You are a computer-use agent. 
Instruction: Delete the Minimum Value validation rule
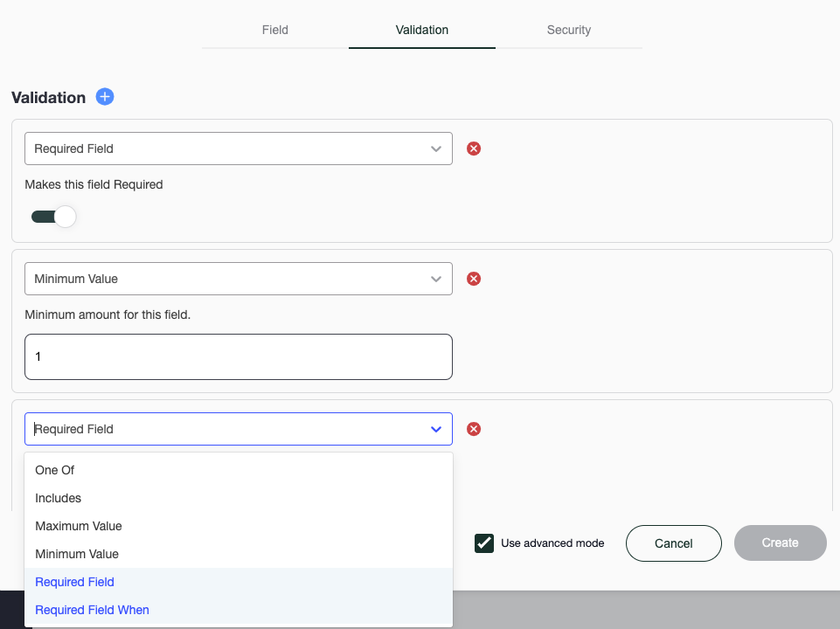click(474, 279)
